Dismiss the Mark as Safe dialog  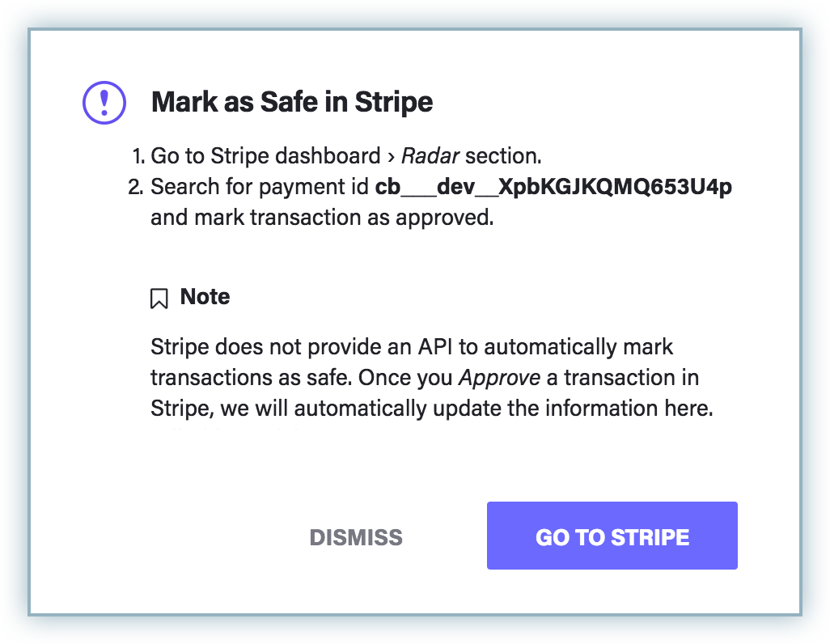[x=356, y=537]
